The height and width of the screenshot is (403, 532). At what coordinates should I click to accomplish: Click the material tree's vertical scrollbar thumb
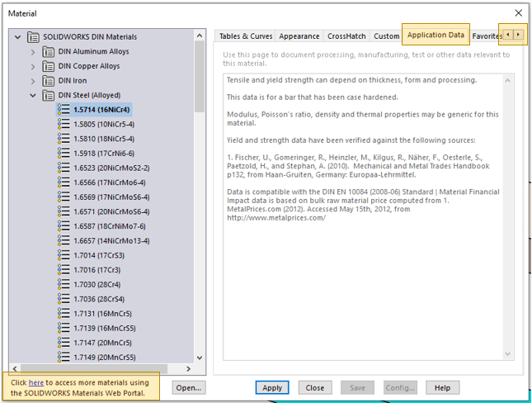(200, 76)
